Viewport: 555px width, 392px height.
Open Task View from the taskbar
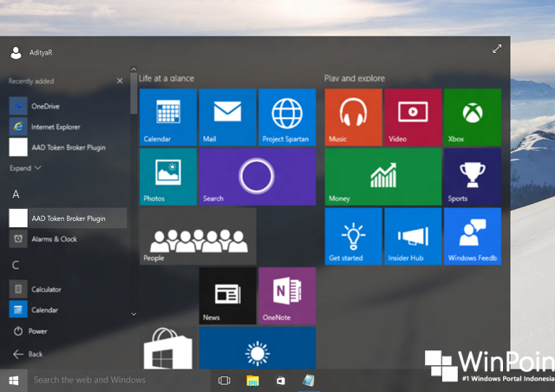pyautogui.click(x=224, y=381)
